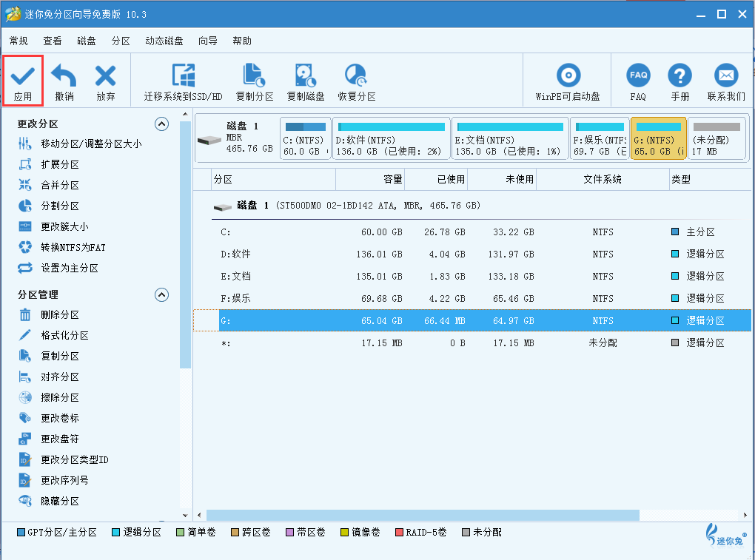Click the 联系我们 (Contact us) mail icon
This screenshot has height=560, width=755.
tap(726, 75)
